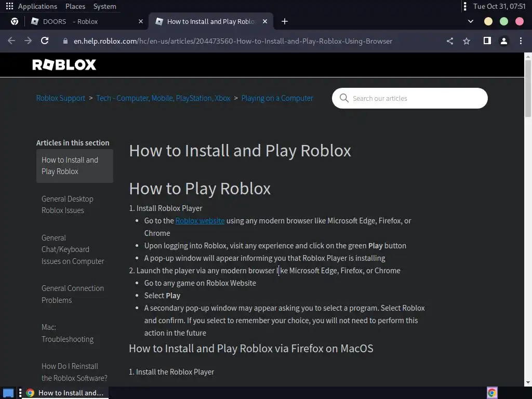Close the DOORS - Roblox tab
Image resolution: width=532 pixels, height=399 pixels.
(141, 21)
